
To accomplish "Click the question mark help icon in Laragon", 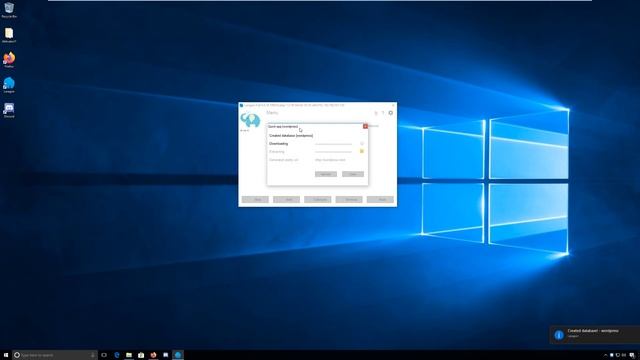I will 383,113.
